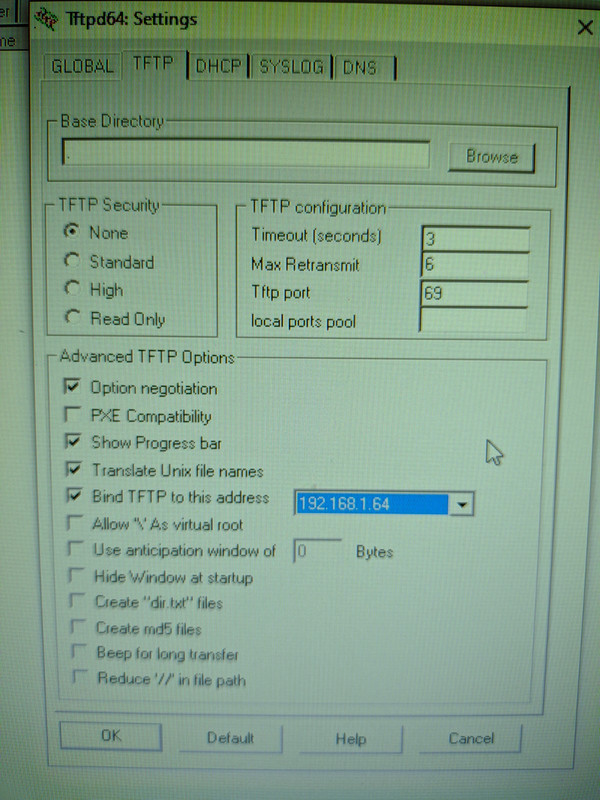This screenshot has height=800, width=600.
Task: Check Beep for long transfer
Action: (x=79, y=652)
